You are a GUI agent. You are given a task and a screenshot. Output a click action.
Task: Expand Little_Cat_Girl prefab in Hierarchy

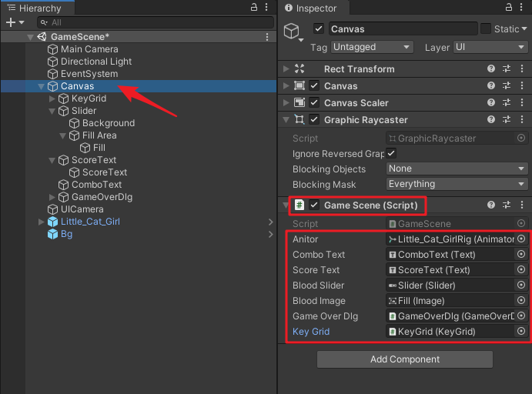point(41,222)
